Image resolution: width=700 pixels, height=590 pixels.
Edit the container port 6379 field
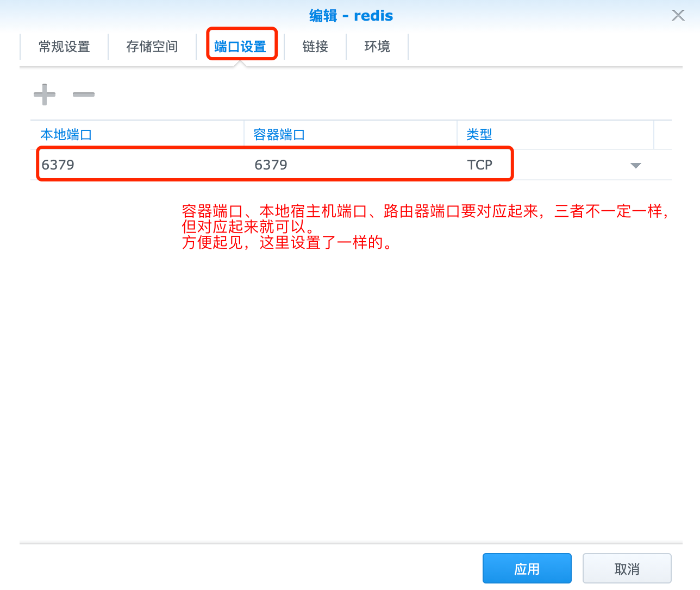tap(348, 165)
